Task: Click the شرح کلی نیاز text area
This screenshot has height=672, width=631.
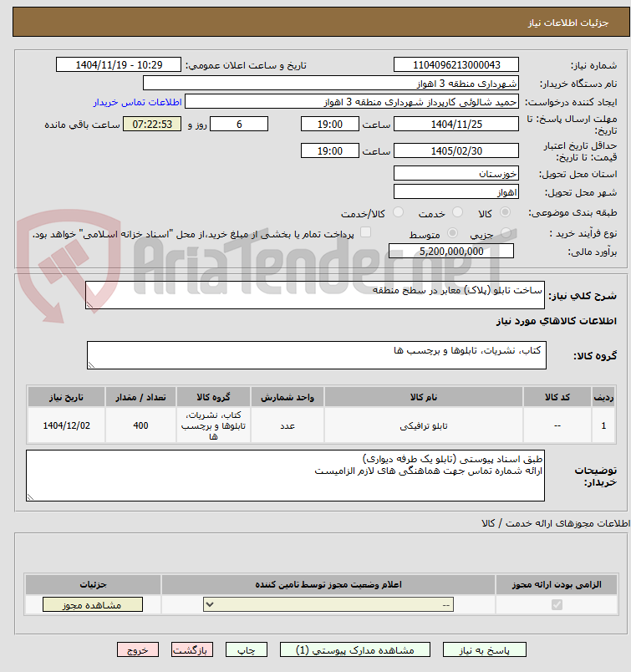Action: [x=315, y=295]
